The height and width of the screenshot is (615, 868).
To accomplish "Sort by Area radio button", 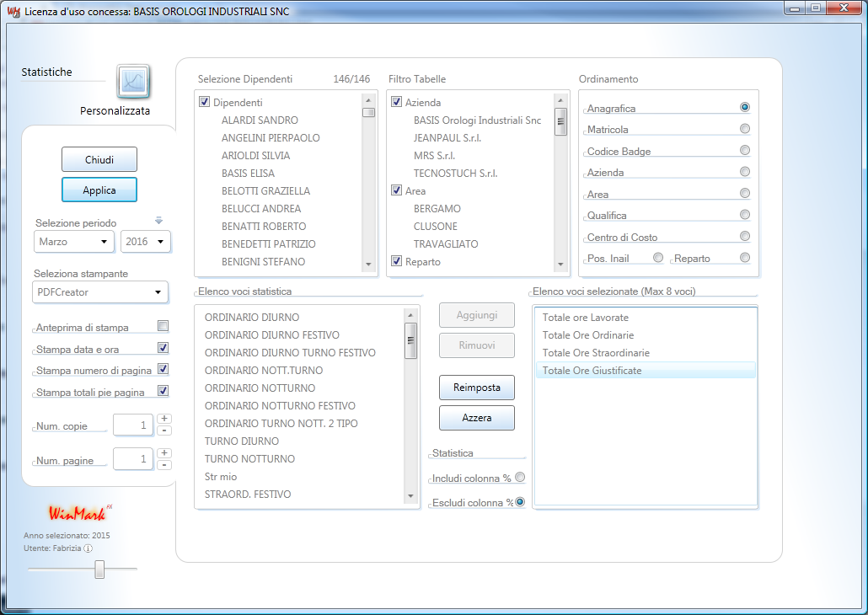I will 745,193.
